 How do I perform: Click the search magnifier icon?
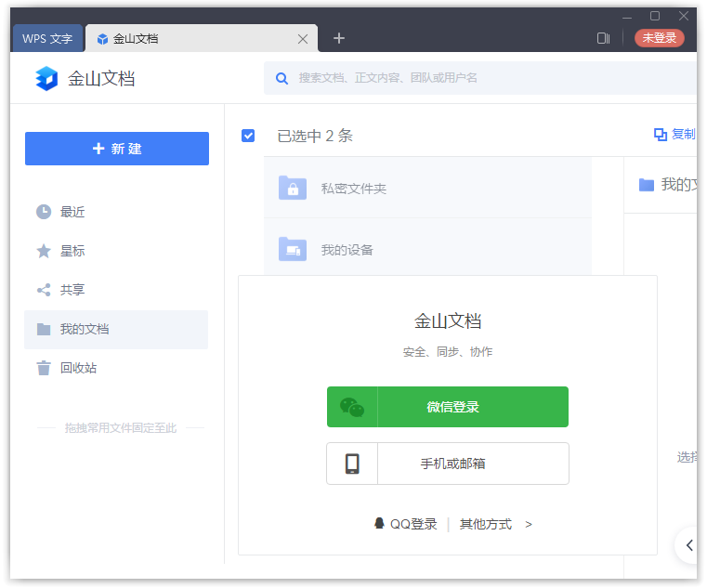[x=281, y=78]
